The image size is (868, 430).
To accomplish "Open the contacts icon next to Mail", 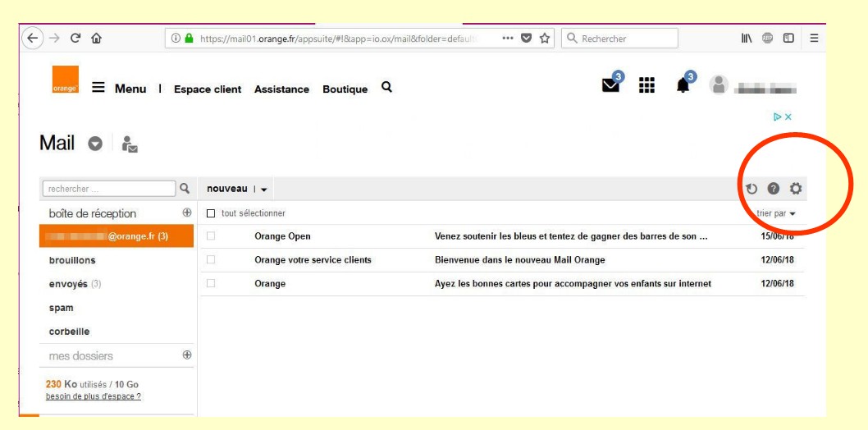I will (129, 144).
